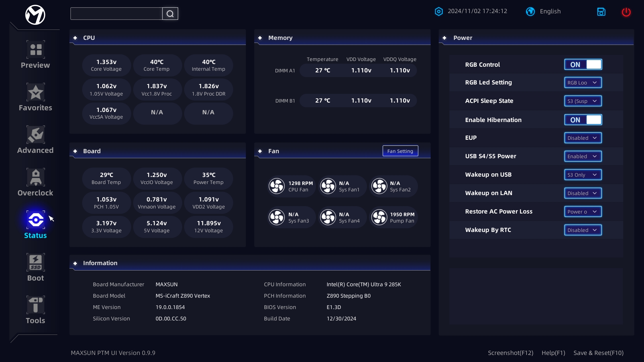Open the Wakeup on USB dropdown
Image resolution: width=644 pixels, height=362 pixels.
coord(583,175)
